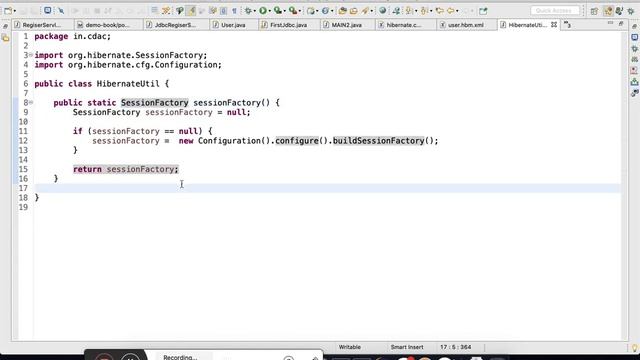Click the Debug bug toolbar icon
This screenshot has height=360, width=640.
[x=248, y=11]
